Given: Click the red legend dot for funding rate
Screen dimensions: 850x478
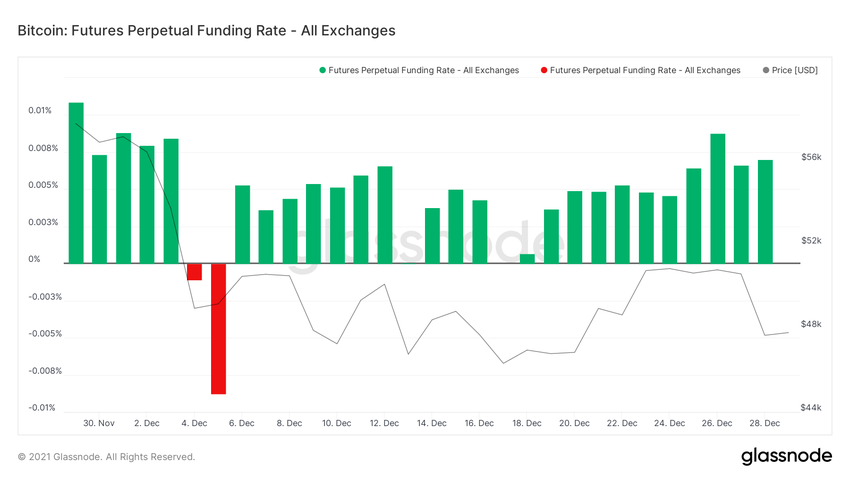Looking at the screenshot, I should click(544, 70).
